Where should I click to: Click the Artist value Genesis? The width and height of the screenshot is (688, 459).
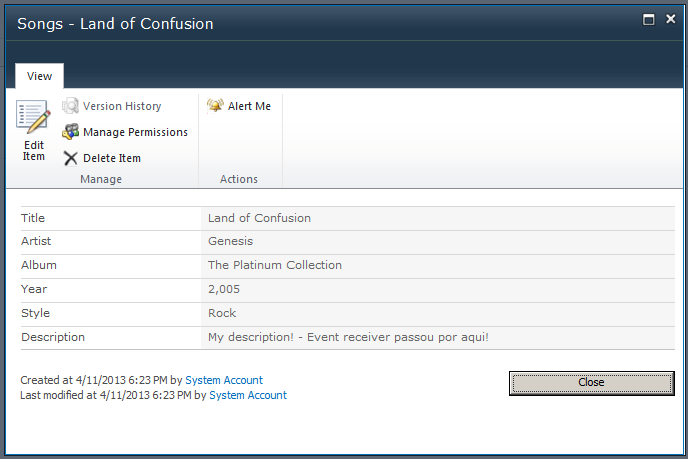click(230, 241)
